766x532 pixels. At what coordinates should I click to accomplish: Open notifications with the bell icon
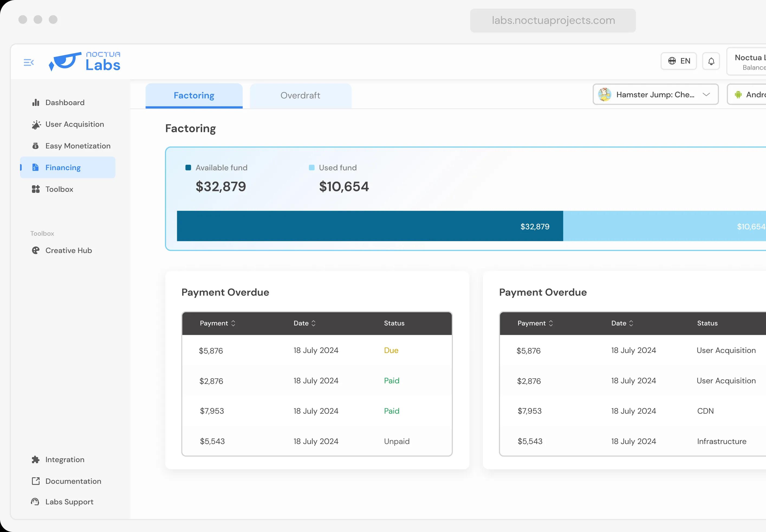pyautogui.click(x=711, y=61)
